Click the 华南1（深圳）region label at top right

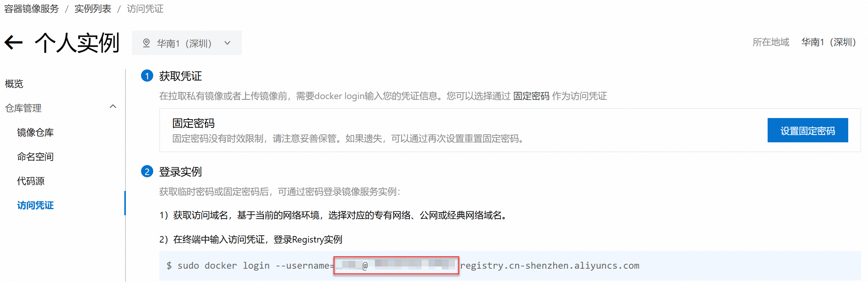pos(828,42)
